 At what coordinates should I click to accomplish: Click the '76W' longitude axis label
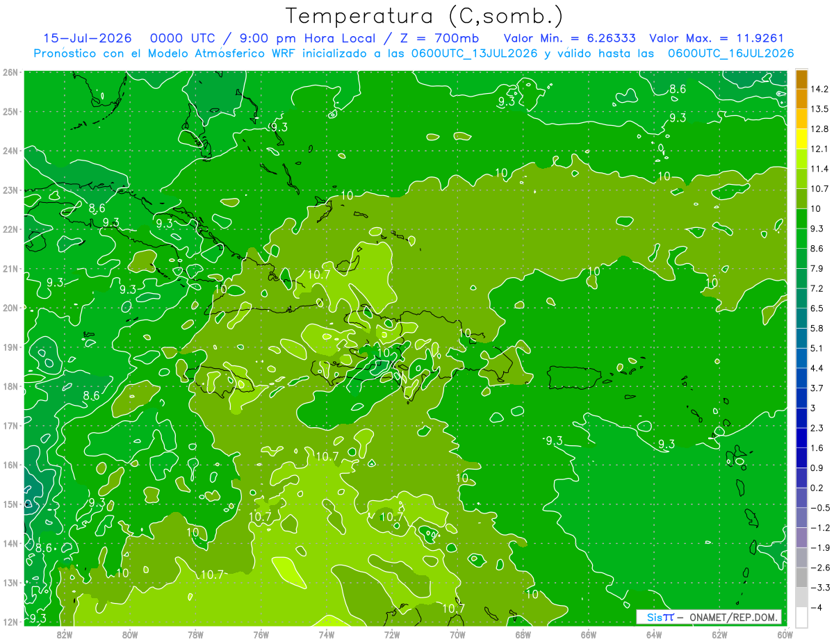coord(261,634)
